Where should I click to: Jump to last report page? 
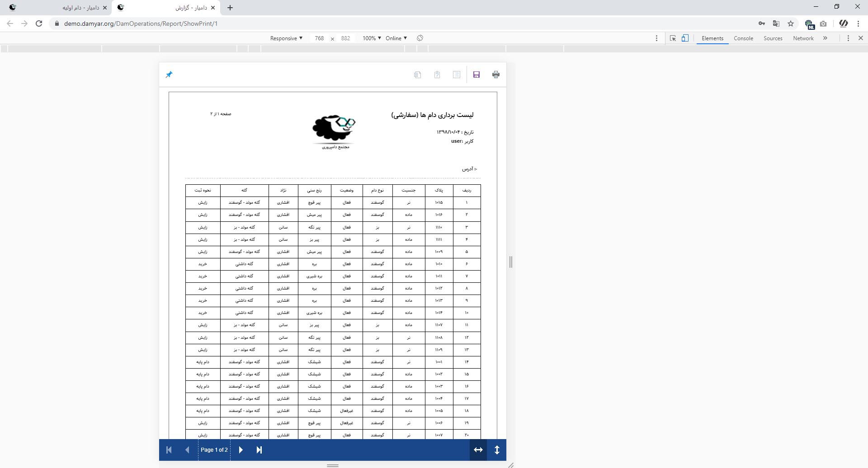click(x=259, y=450)
